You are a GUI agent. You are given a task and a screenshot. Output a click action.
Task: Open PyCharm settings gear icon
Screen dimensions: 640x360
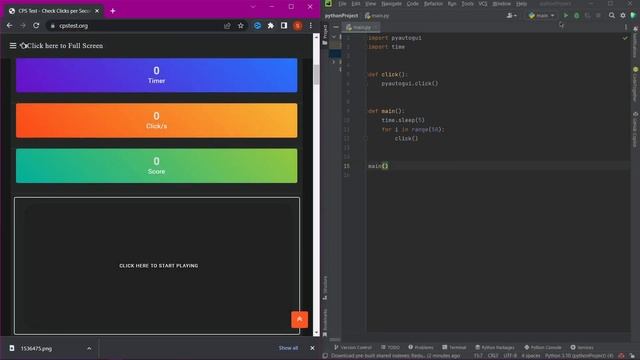coord(623,16)
